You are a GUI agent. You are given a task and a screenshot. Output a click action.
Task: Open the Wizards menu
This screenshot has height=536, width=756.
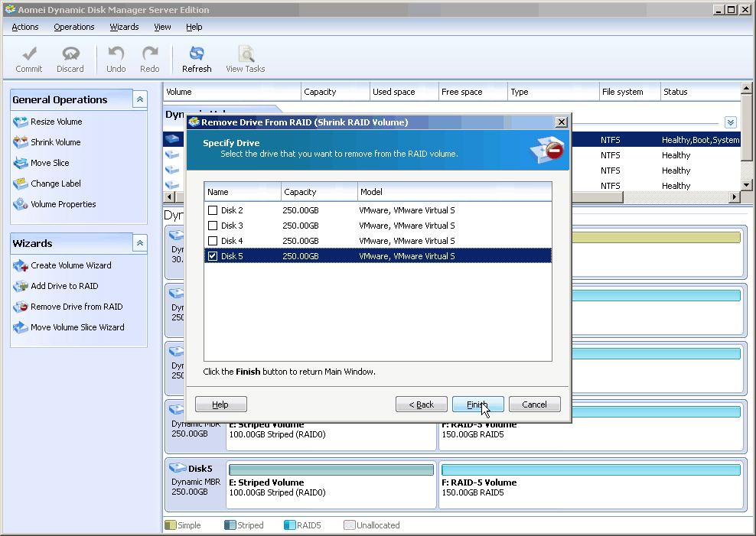(124, 27)
